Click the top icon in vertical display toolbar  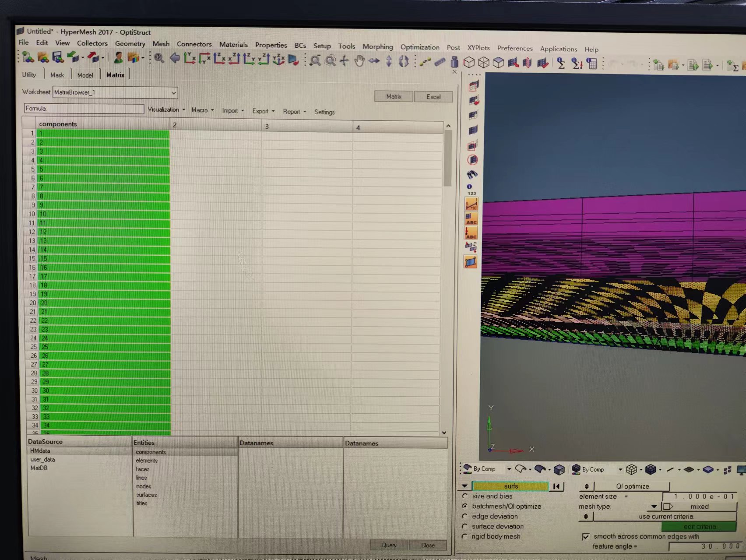click(474, 86)
